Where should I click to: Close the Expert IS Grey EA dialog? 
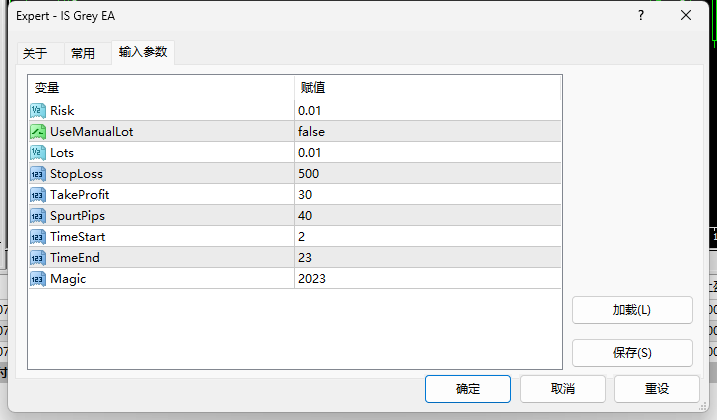pyautogui.click(x=686, y=16)
